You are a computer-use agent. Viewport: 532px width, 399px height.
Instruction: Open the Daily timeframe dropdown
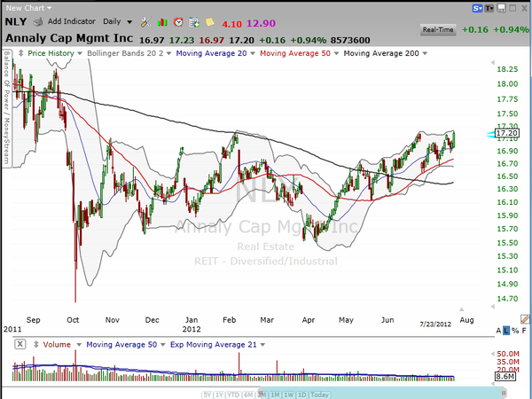point(117,21)
